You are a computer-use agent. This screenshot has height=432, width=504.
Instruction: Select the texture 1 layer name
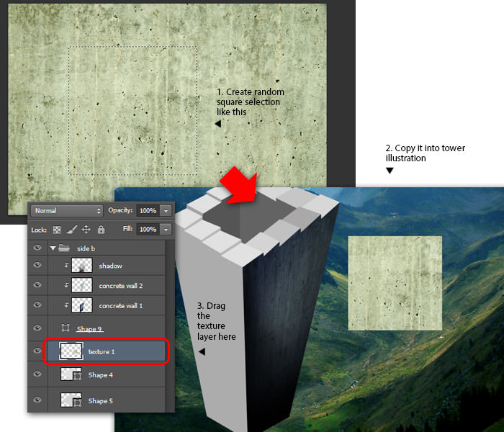[102, 351]
